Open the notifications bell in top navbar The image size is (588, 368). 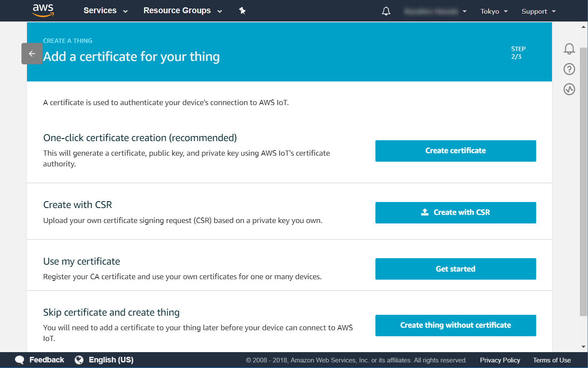click(386, 11)
